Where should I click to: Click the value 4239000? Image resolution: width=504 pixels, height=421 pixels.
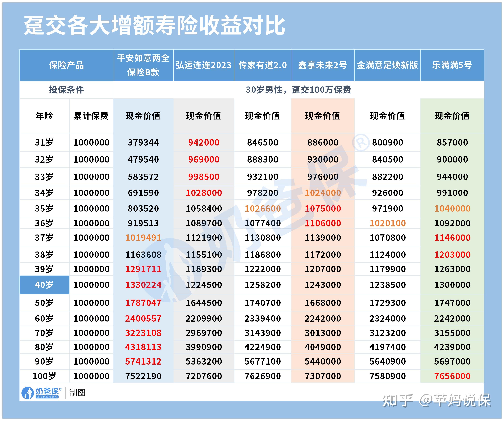click(x=452, y=347)
